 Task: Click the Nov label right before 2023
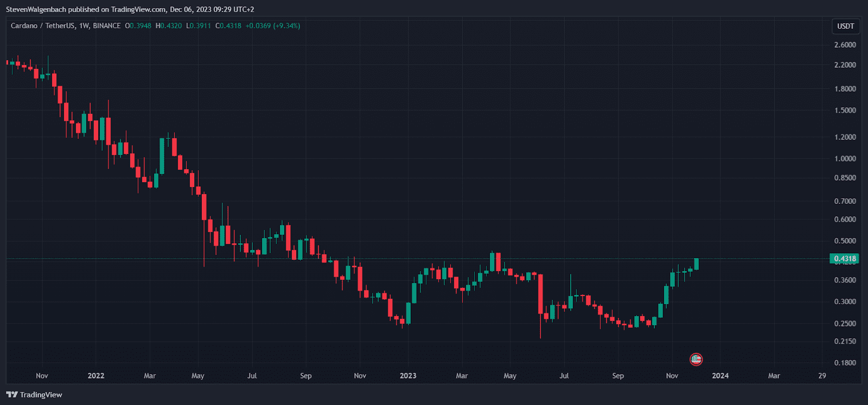pos(360,376)
